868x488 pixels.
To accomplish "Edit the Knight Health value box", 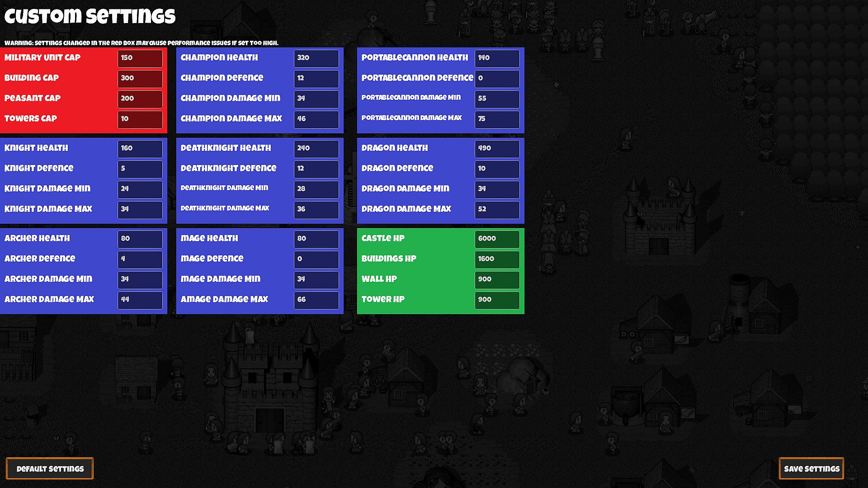I will [140, 149].
